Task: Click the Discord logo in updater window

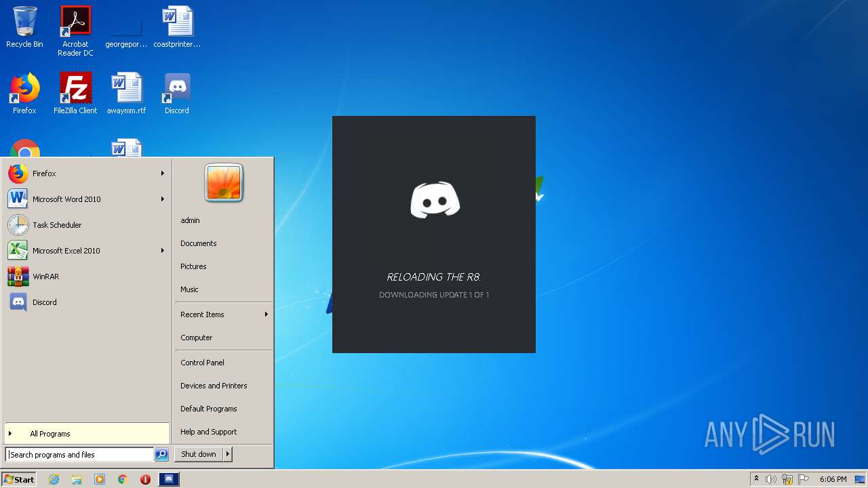Action: (435, 200)
